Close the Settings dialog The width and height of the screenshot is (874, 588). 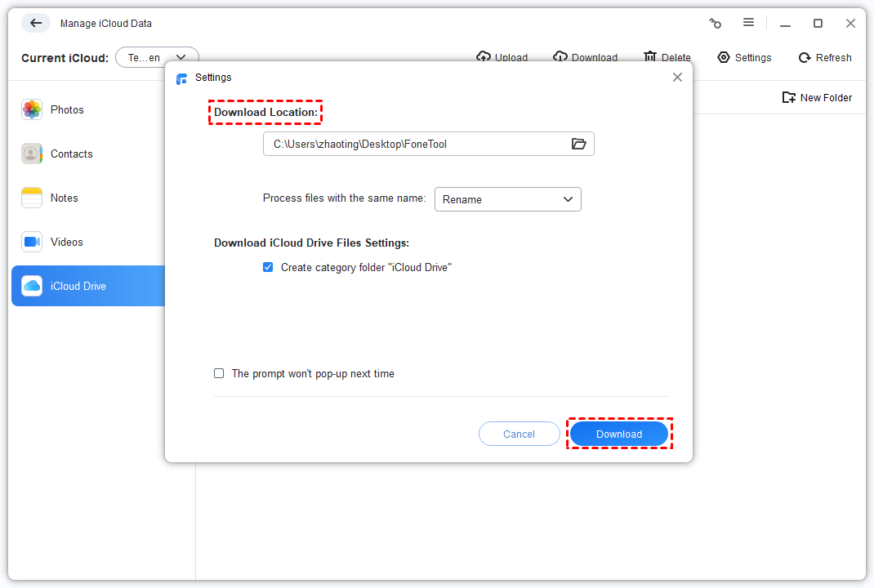pos(677,78)
